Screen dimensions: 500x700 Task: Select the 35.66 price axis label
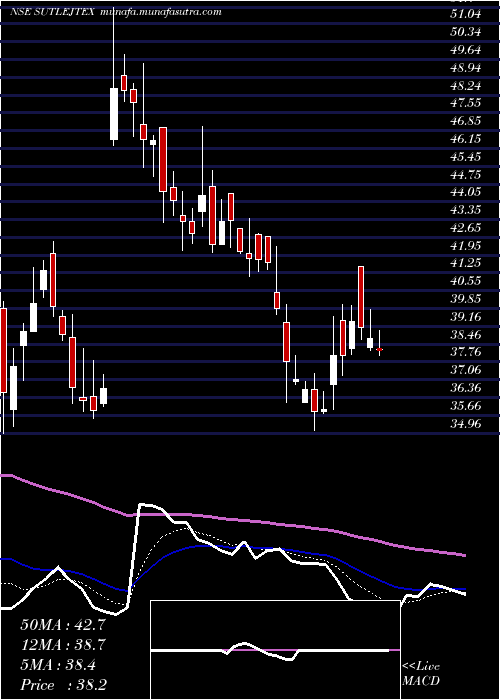[x=466, y=405]
